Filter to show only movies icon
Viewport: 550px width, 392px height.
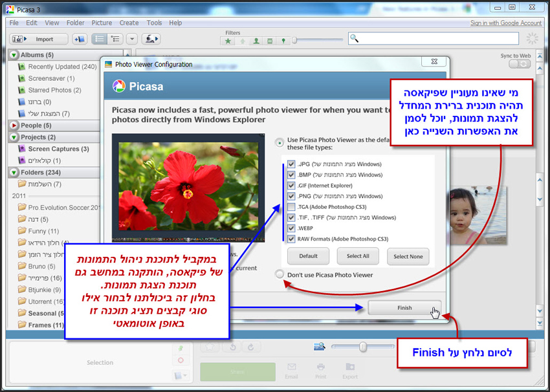point(270,41)
